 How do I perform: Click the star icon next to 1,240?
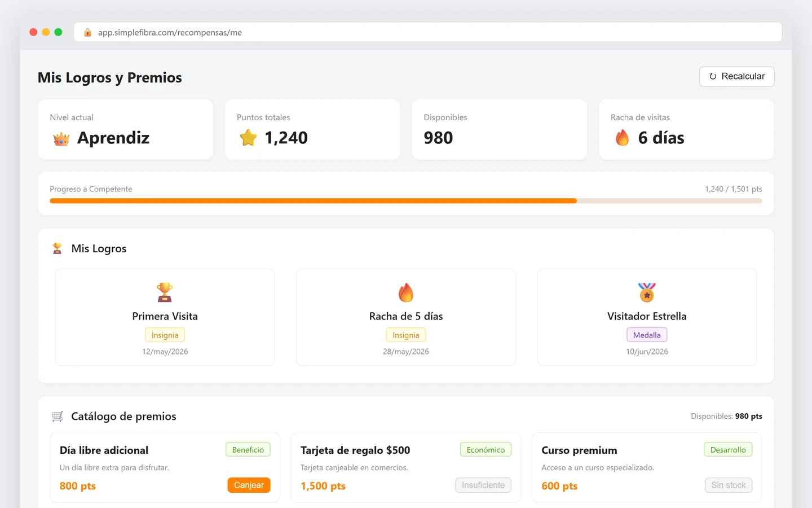point(248,138)
